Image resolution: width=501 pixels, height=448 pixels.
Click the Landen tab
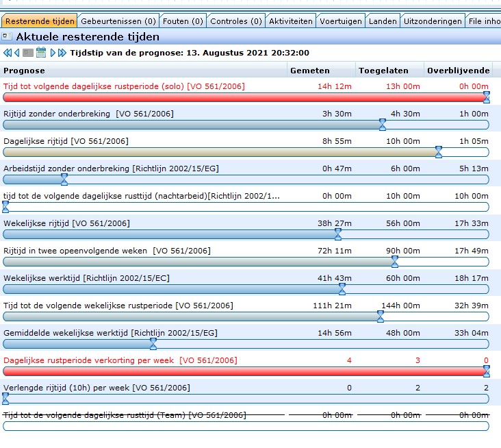(383, 21)
